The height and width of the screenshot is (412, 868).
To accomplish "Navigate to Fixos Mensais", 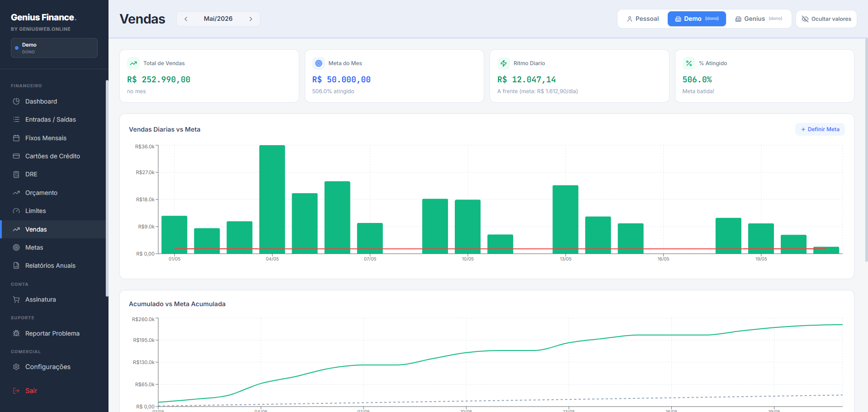I will point(53,138).
